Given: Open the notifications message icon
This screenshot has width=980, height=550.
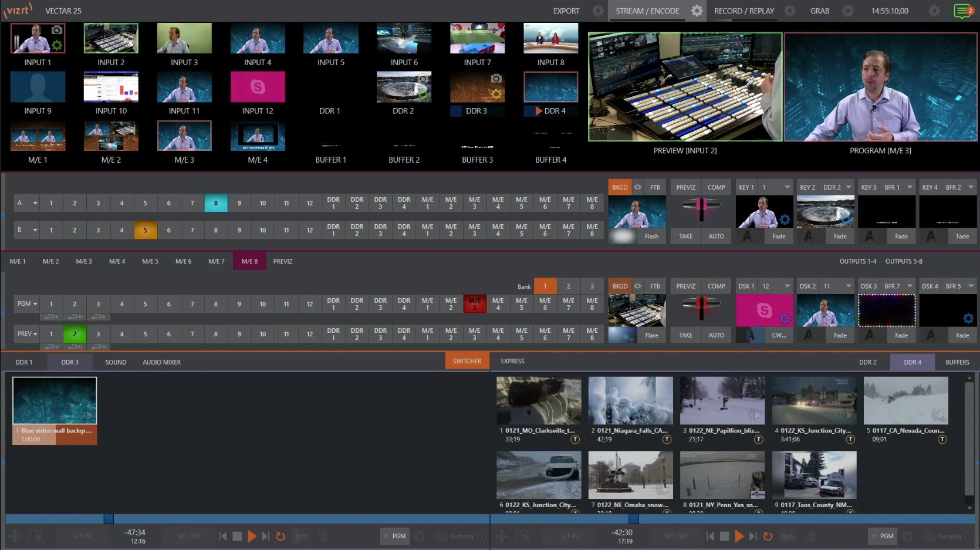Looking at the screenshot, I should (x=962, y=11).
